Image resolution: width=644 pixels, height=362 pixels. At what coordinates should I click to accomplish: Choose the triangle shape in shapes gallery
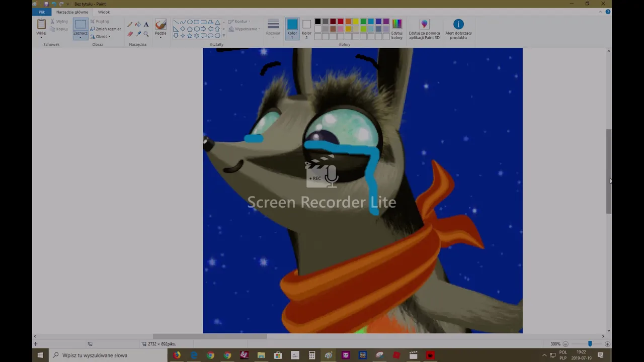tap(217, 22)
